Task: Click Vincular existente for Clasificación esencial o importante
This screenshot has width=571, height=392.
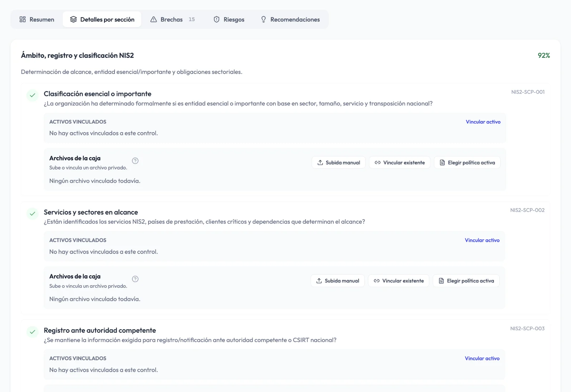Action: point(400,162)
